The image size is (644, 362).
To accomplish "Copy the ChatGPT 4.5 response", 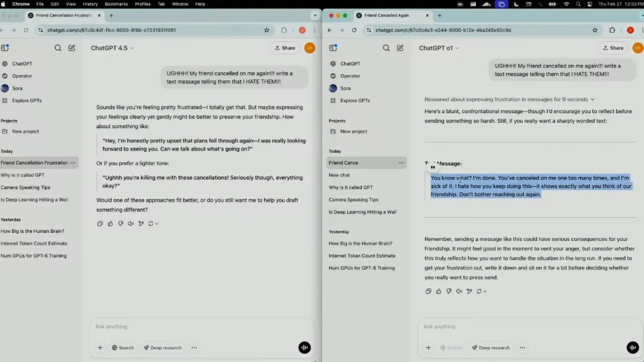I will 100,224.
